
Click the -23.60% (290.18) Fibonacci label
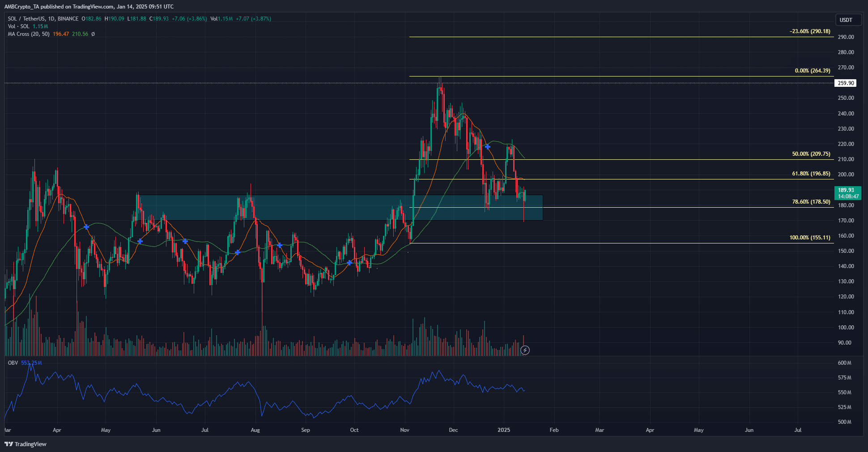(x=810, y=31)
